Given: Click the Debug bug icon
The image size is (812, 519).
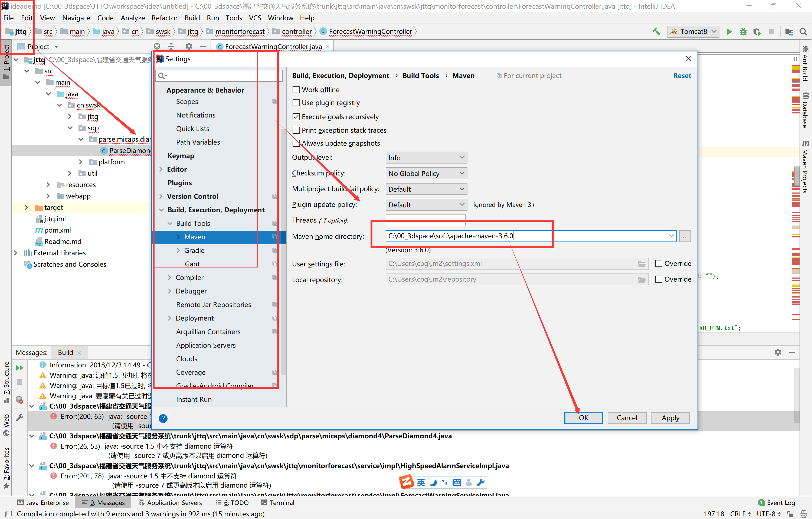Looking at the screenshot, I should click(743, 32).
